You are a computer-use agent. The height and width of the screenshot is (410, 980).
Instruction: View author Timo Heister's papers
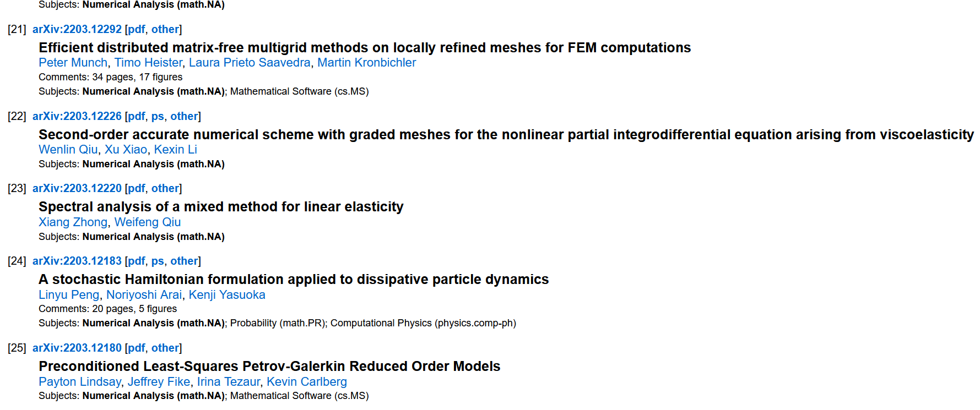point(148,63)
